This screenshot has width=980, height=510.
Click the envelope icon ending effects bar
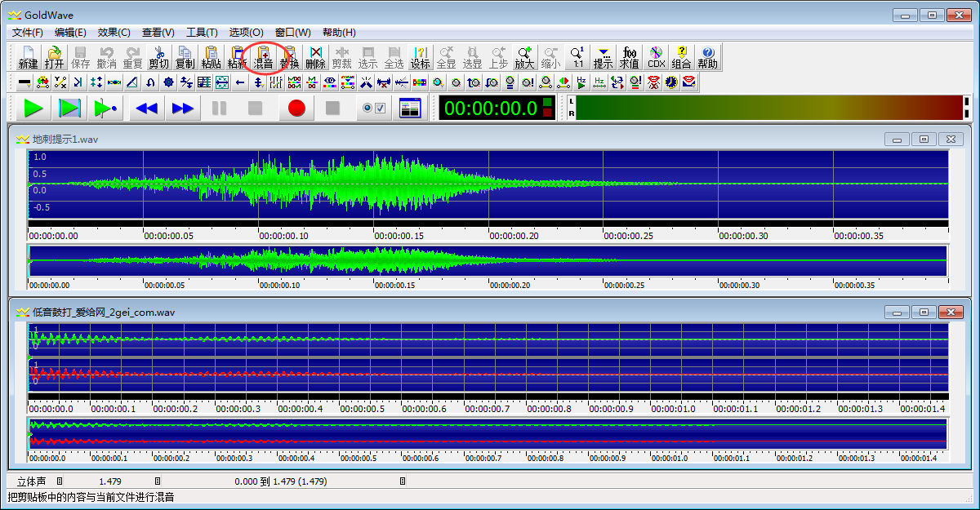[x=689, y=82]
